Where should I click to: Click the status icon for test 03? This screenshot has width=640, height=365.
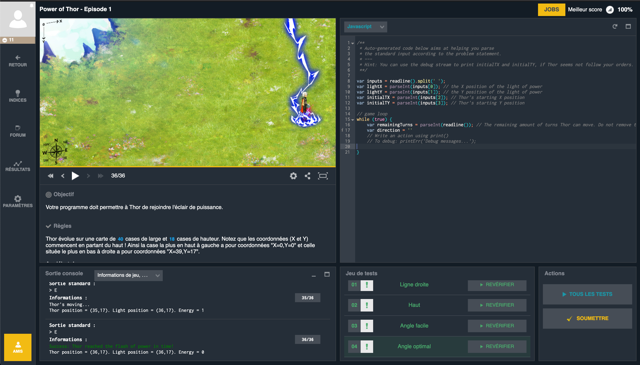point(367,326)
